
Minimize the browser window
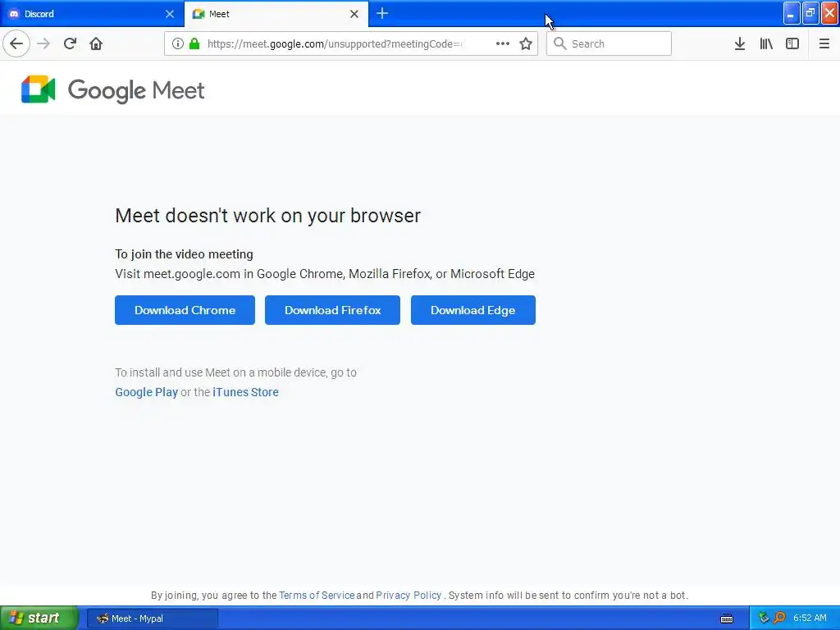click(792, 13)
